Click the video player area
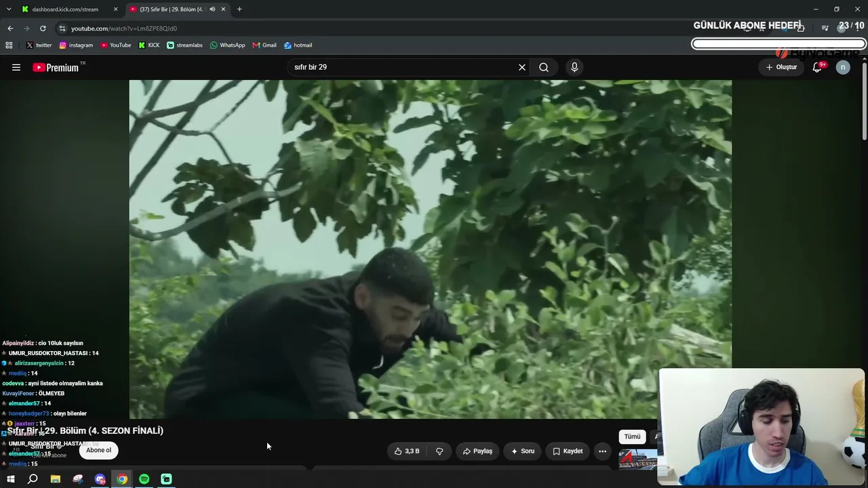This screenshot has height=488, width=868. coord(430,249)
